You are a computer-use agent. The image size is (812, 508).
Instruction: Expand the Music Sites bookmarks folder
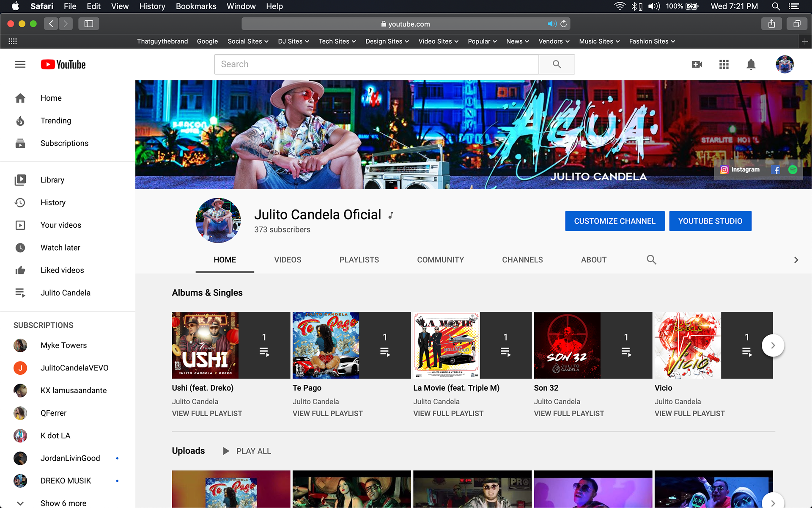click(599, 41)
